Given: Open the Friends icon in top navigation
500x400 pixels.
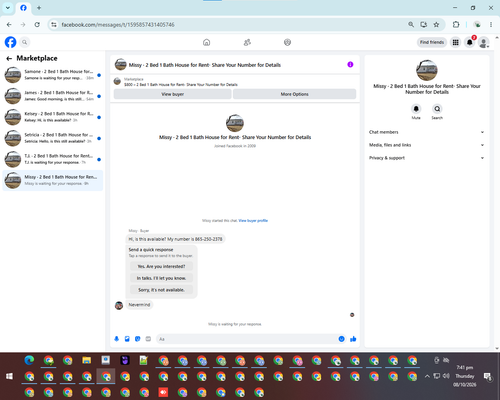Looking at the screenshot, I should [x=247, y=42].
